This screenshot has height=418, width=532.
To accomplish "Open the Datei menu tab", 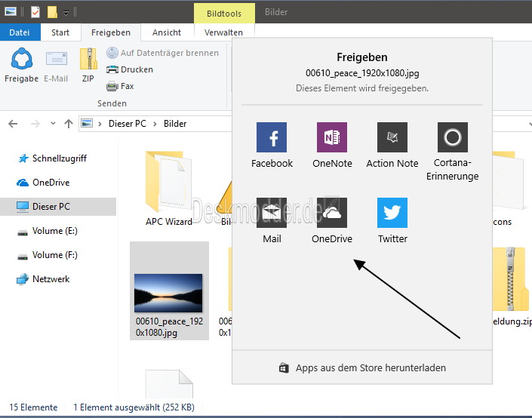I will pyautogui.click(x=20, y=32).
